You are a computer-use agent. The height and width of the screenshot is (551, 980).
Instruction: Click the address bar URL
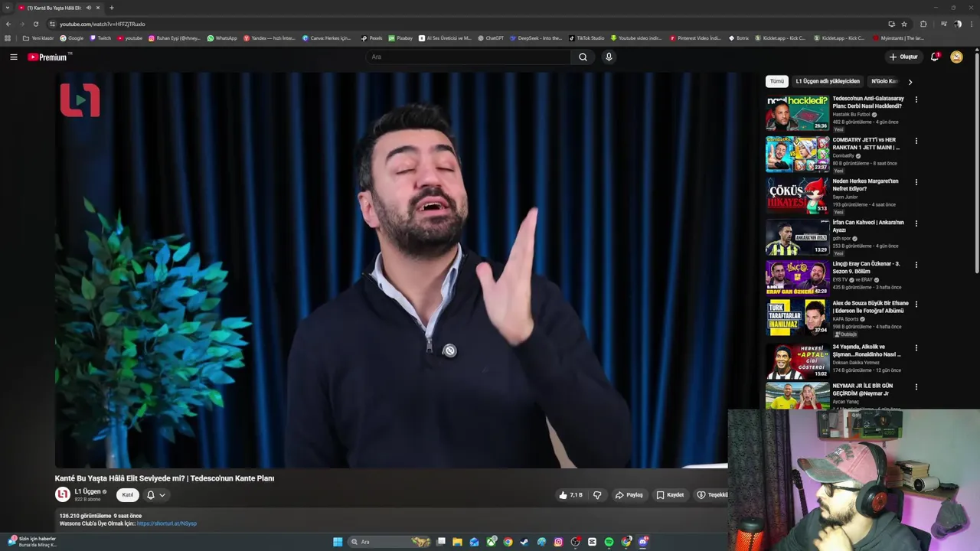tap(103, 24)
